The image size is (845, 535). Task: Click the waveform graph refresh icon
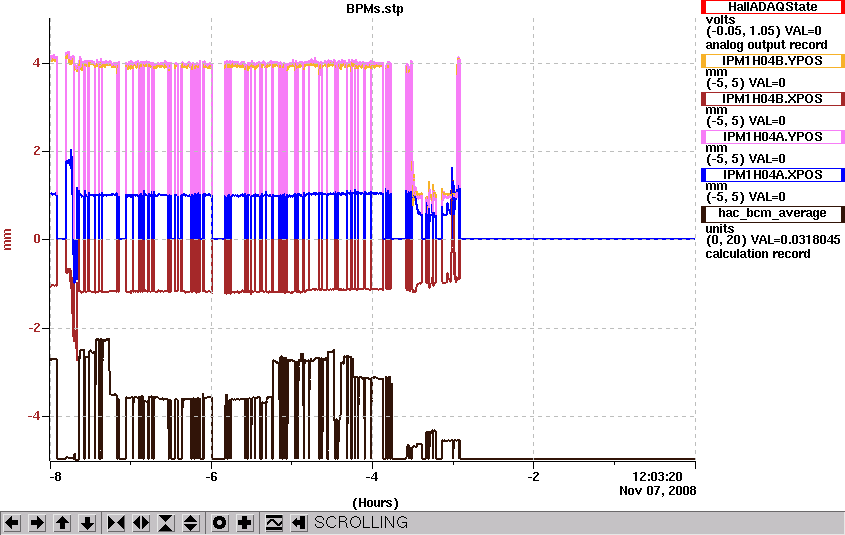coord(274,523)
